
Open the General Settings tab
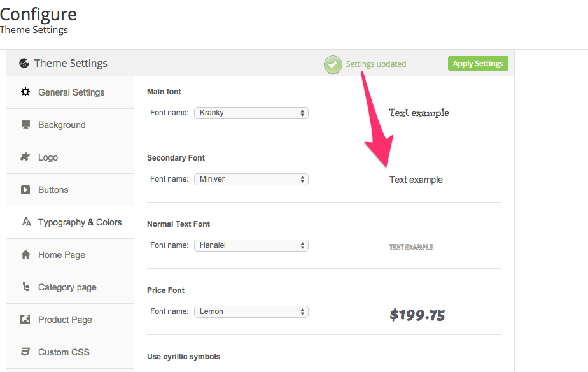(x=70, y=93)
